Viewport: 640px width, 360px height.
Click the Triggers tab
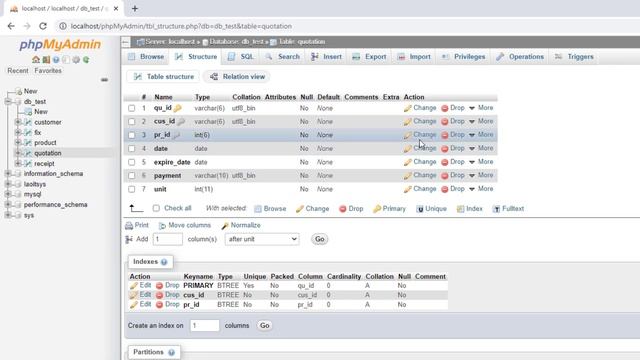tap(574, 57)
